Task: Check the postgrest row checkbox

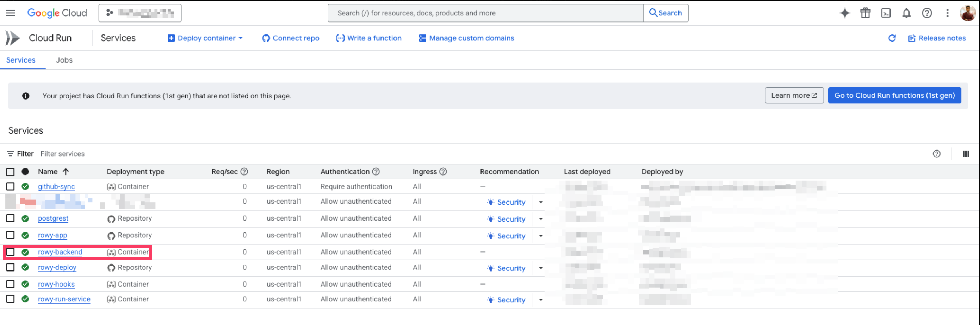Action: coord(10,218)
